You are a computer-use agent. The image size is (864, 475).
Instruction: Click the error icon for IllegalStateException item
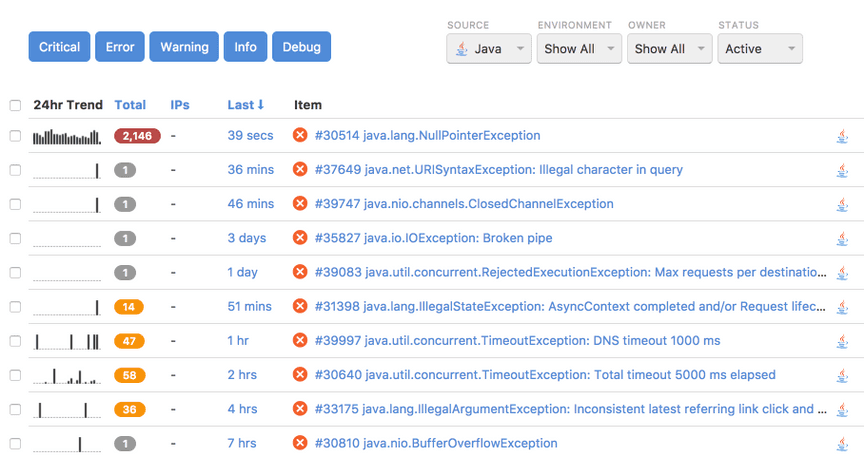[300, 306]
